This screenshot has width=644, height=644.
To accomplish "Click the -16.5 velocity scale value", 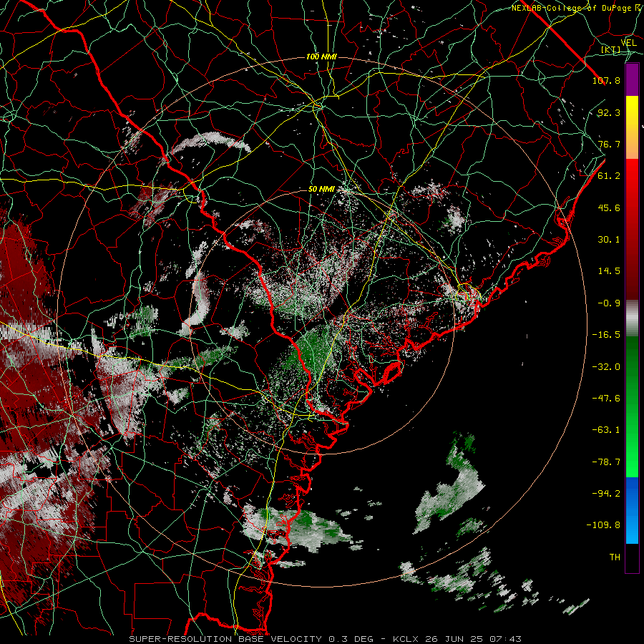I will (x=606, y=335).
